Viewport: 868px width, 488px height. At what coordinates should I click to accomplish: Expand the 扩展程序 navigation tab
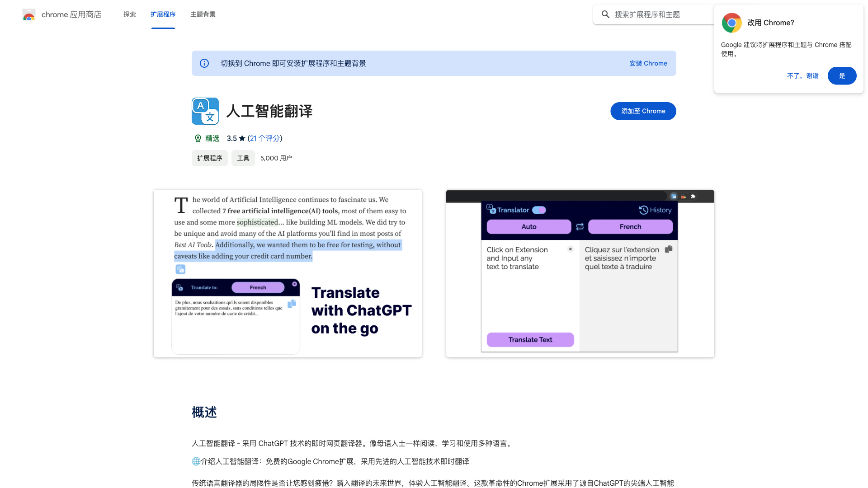(163, 14)
